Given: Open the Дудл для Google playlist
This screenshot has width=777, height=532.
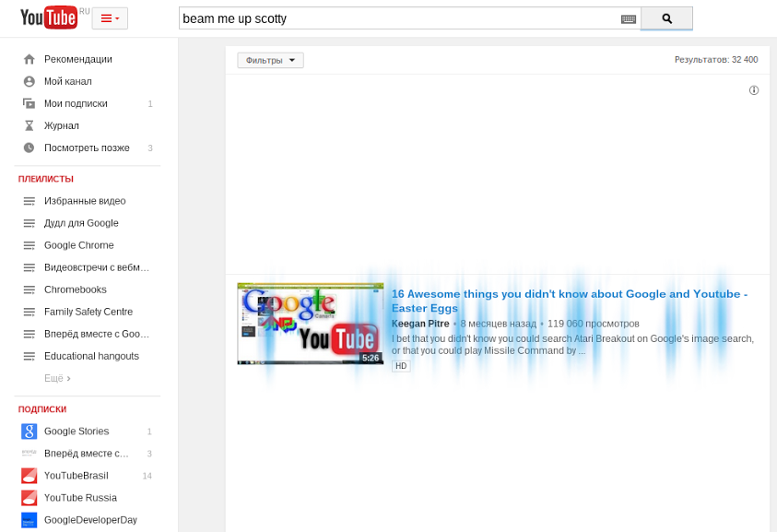Looking at the screenshot, I should [x=81, y=223].
